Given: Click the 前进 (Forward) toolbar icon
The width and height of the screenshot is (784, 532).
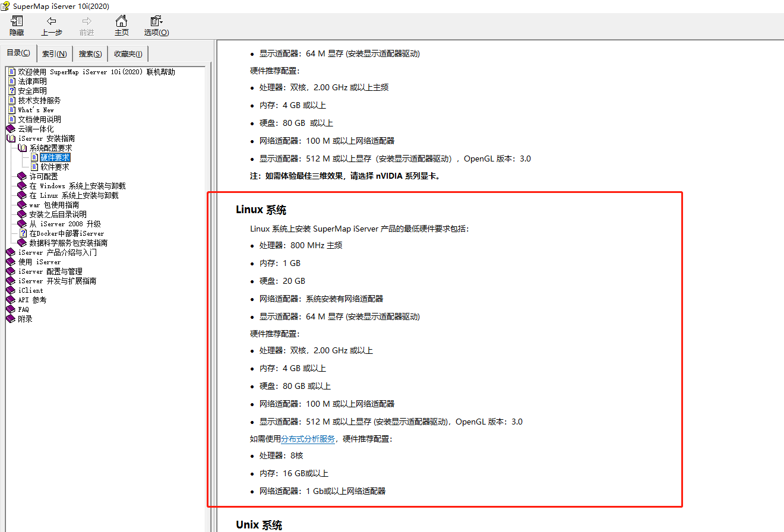Looking at the screenshot, I should point(87,26).
